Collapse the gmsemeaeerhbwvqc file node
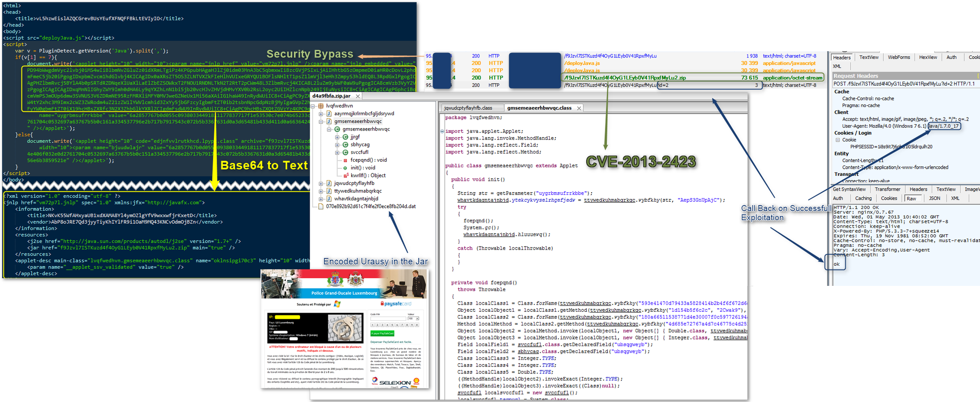This screenshot has width=980, height=402. [x=321, y=121]
